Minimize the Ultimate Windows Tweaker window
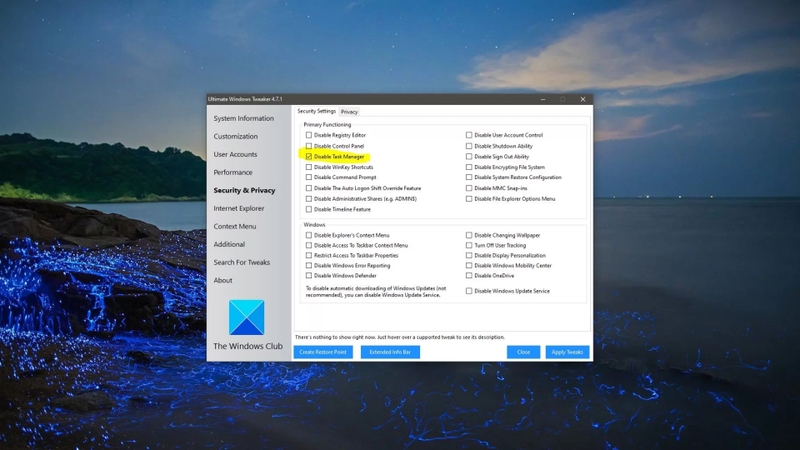Screen dimensions: 800x450 click(543, 99)
